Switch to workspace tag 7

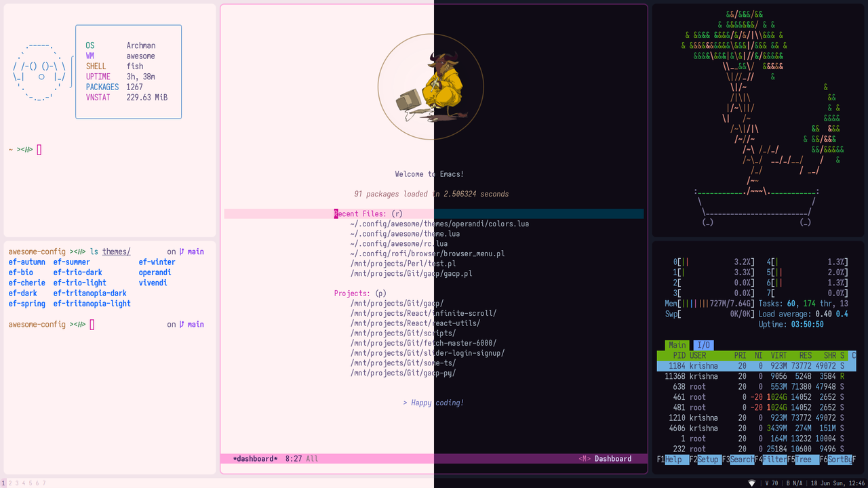[x=44, y=483]
